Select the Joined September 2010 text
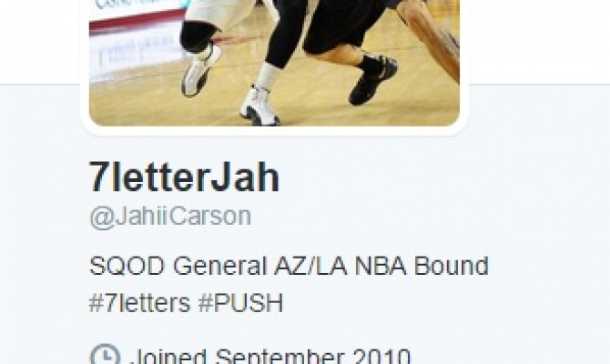This screenshot has width=610, height=364. tap(269, 356)
